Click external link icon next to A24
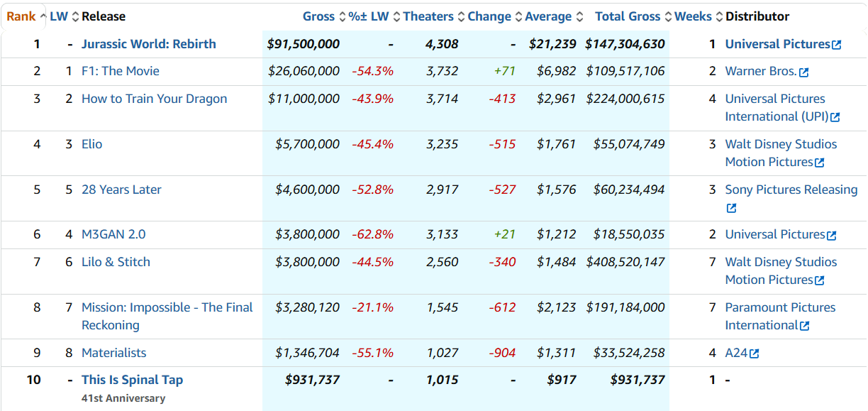Viewport: 868px width, 411px height. pos(755,354)
